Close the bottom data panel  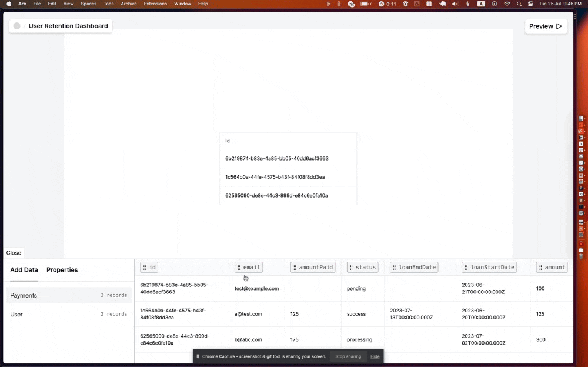pos(14,253)
